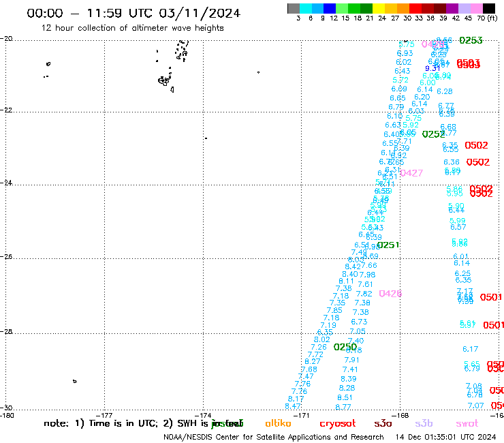Screen dimensions: 504x443
Task: Click the "altika" satellite label
Action: click(278, 423)
